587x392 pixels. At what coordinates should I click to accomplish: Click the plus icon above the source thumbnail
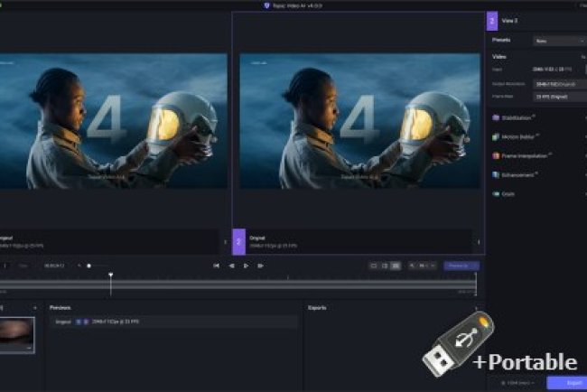pyautogui.click(x=35, y=308)
